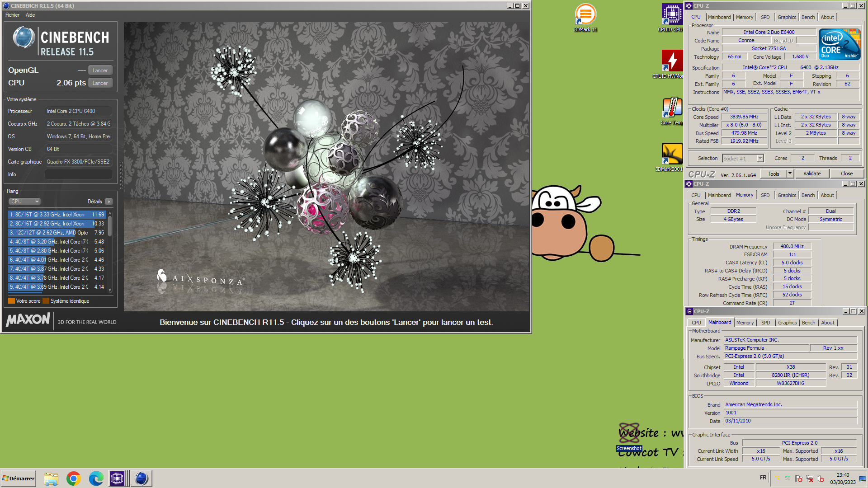Screen dimensions: 868x488
Task: Open Memory tab in top CPU-Z window
Action: click(745, 17)
